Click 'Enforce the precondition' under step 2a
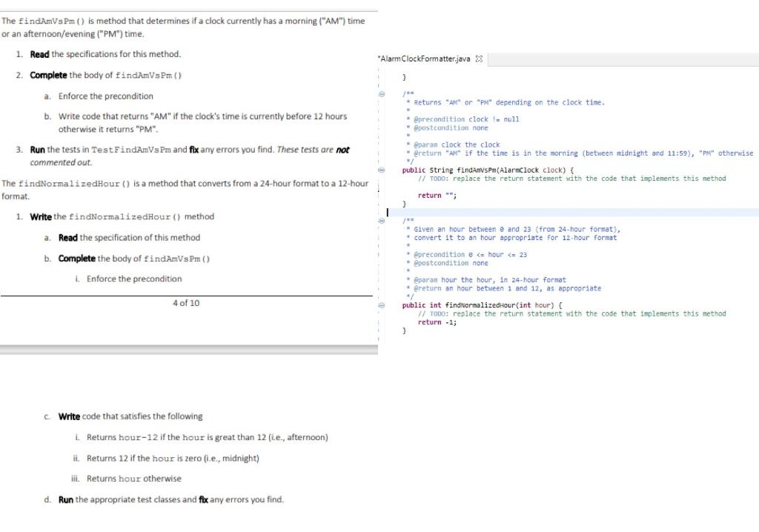The height and width of the screenshot is (532, 759). (x=106, y=96)
